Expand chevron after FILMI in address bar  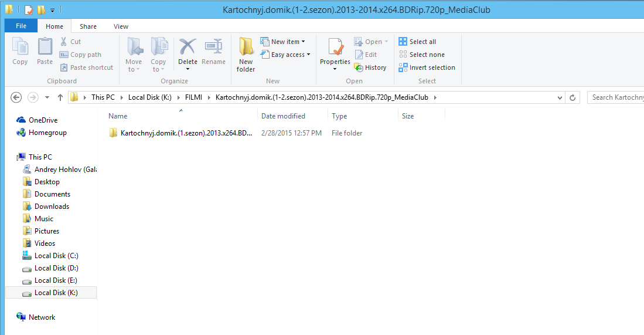point(209,97)
